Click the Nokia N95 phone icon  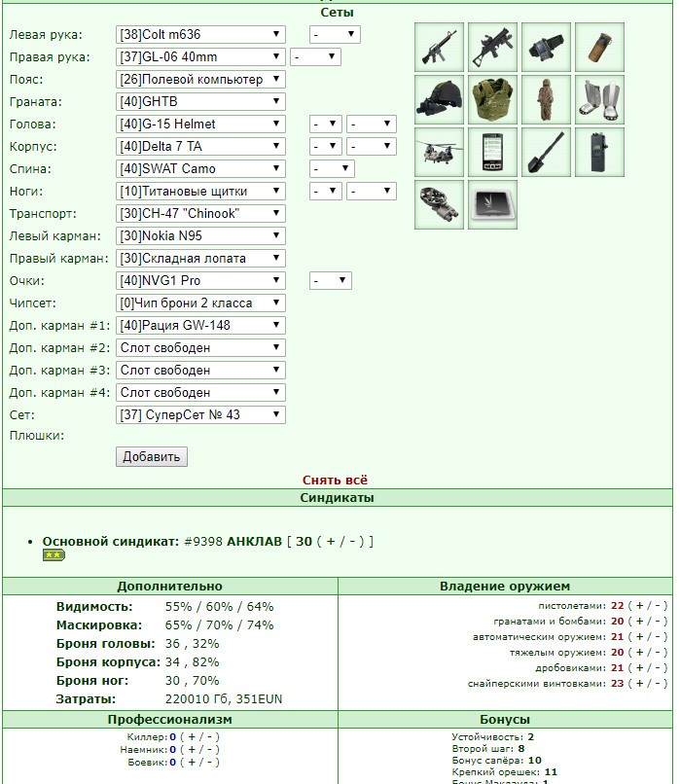tap(492, 152)
